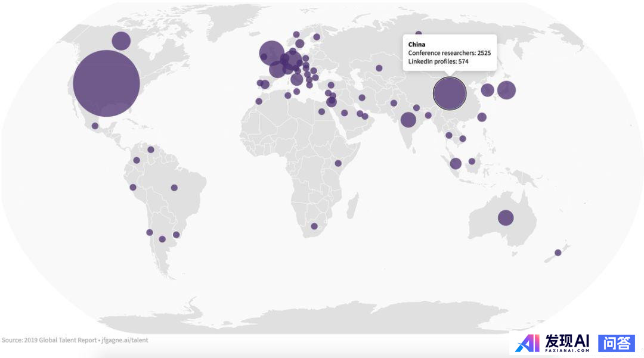This screenshot has height=358, width=644.
Task: Click the highlighted China bubble
Action: coord(450,94)
